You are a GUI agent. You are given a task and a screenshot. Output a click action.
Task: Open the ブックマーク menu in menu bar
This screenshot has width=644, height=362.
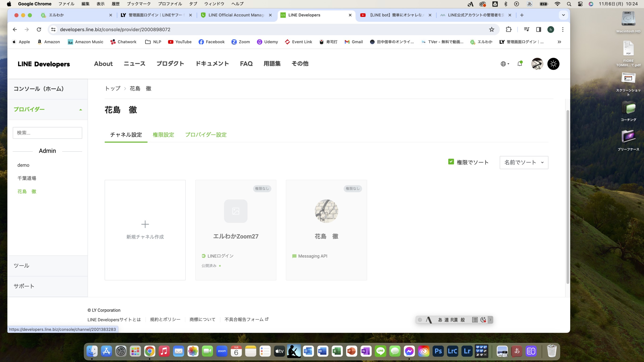(138, 4)
